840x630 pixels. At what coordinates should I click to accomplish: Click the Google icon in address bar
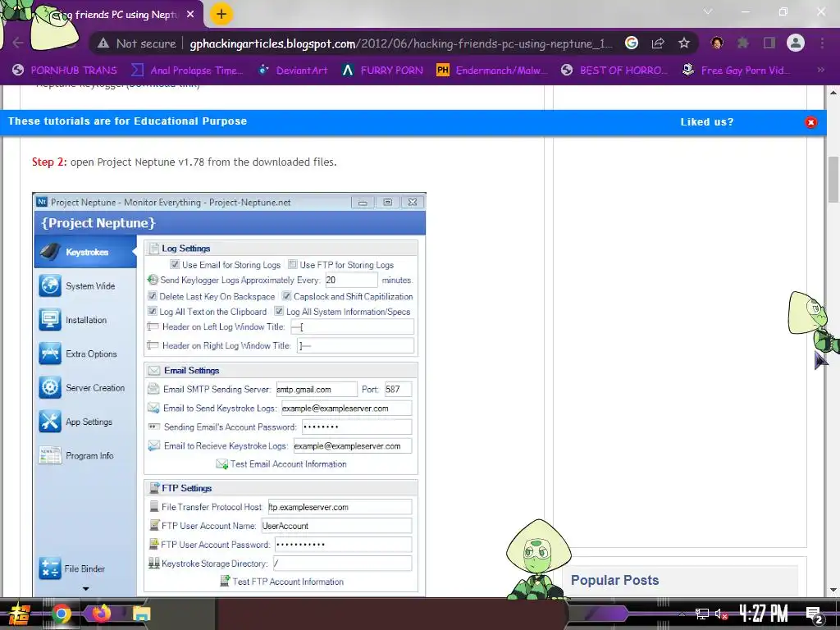632,43
